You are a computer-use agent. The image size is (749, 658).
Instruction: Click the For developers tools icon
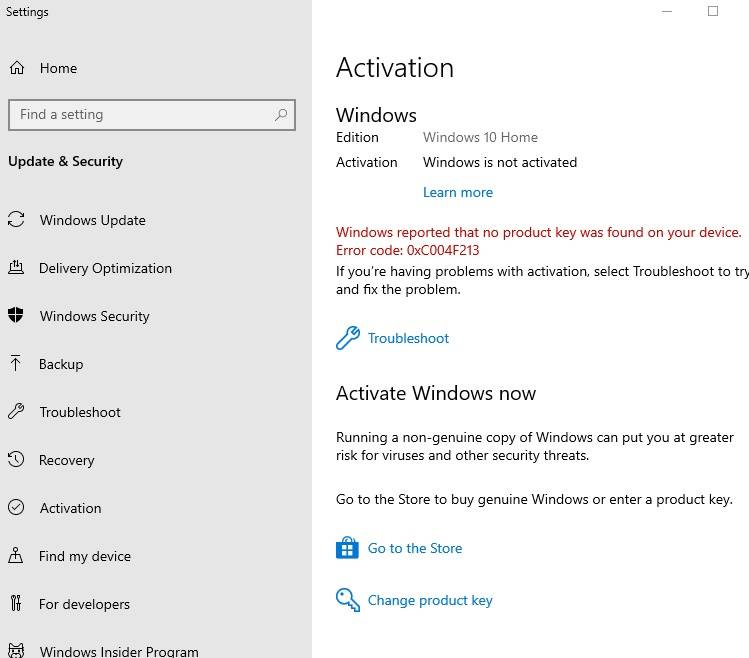point(16,604)
